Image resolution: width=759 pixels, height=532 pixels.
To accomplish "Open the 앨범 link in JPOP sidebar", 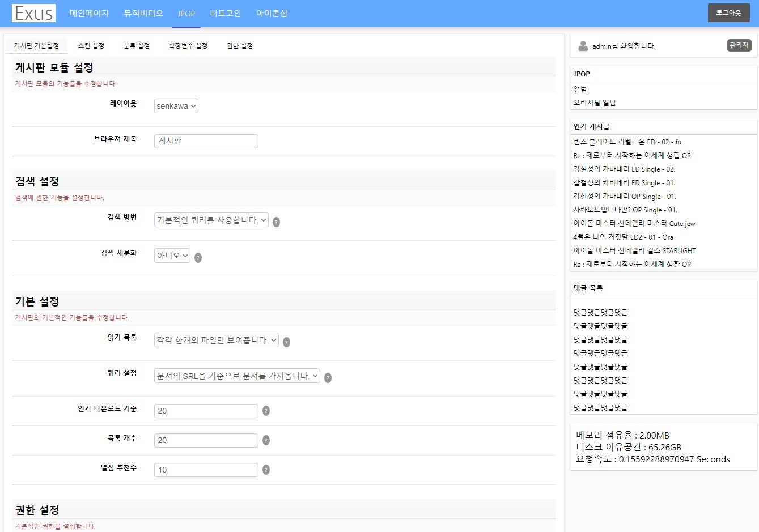I will coord(580,90).
